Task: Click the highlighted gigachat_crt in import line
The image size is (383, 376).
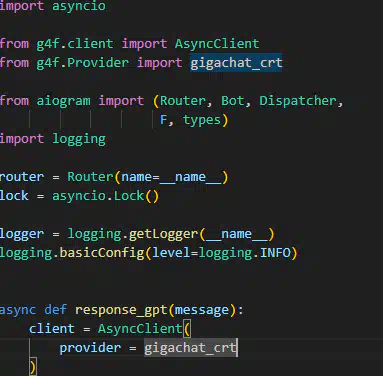Action: (x=236, y=63)
